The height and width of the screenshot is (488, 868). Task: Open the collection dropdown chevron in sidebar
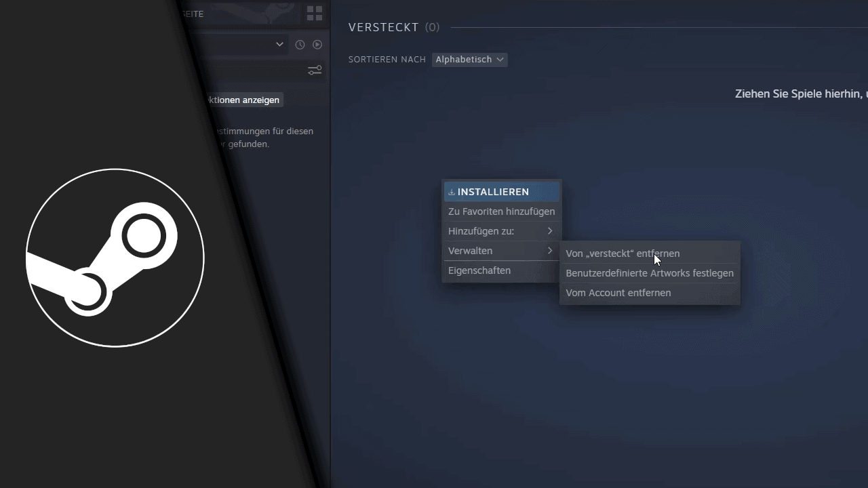coord(279,44)
